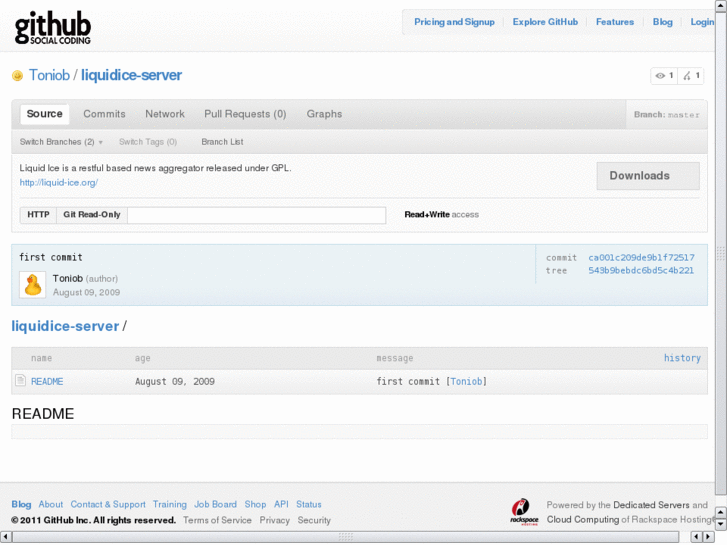Screen dimensions: 727x545
Task: Click the Rackspace hosting logo
Action: (x=524, y=512)
